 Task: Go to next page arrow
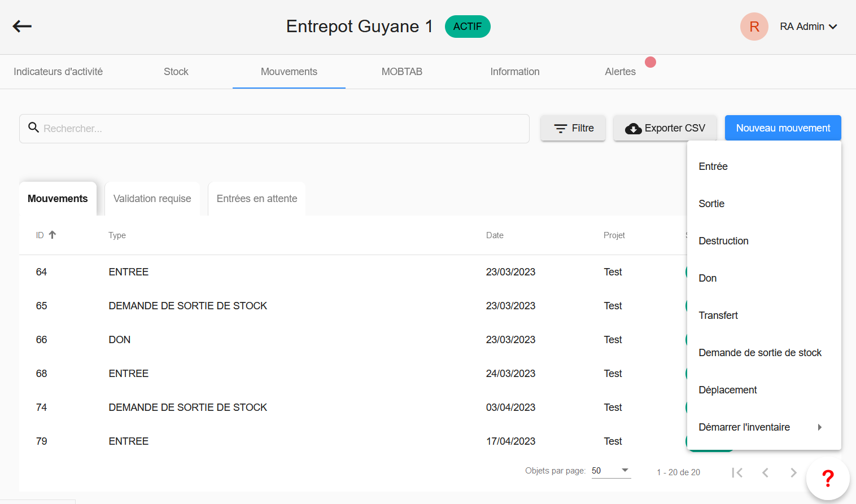(793, 472)
